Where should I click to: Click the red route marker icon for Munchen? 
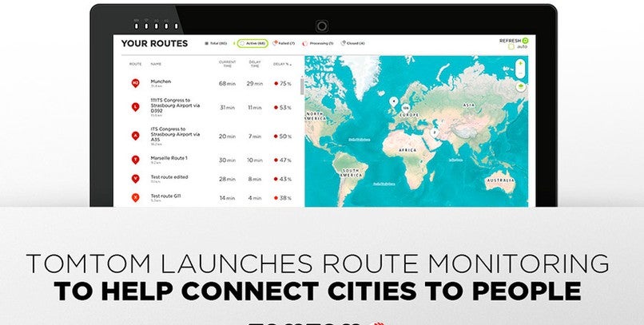click(135, 83)
